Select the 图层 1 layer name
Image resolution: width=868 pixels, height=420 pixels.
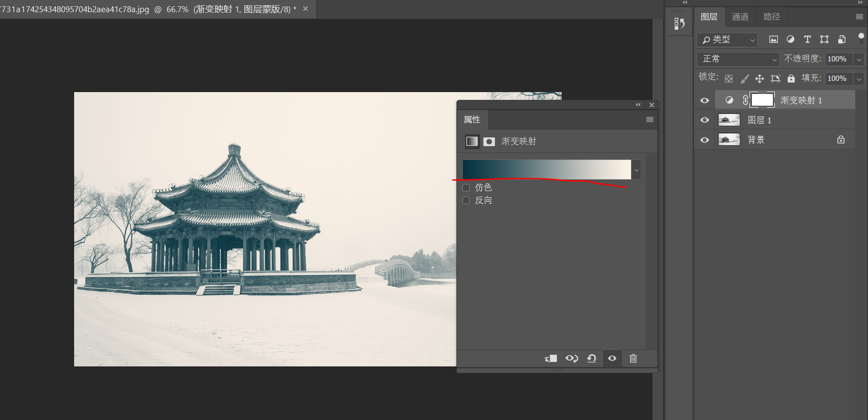point(759,120)
